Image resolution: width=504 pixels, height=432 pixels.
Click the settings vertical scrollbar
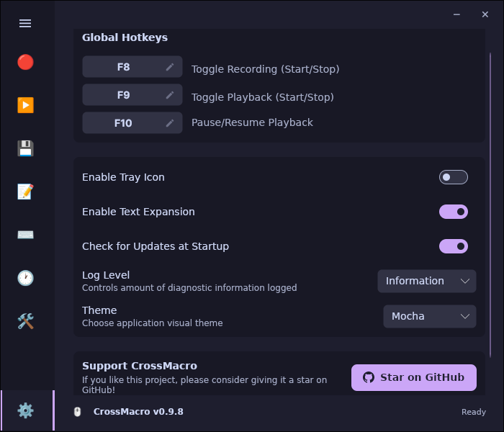(x=490, y=205)
